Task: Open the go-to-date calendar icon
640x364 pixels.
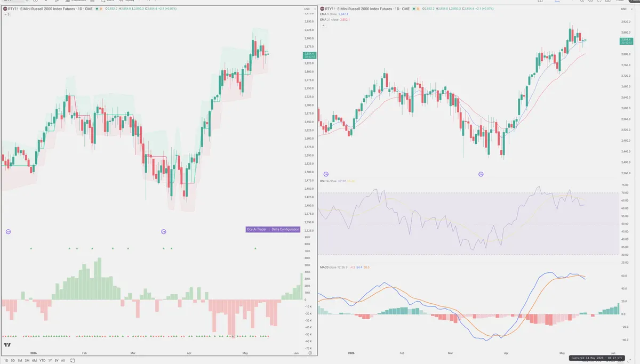Action: coord(73,360)
